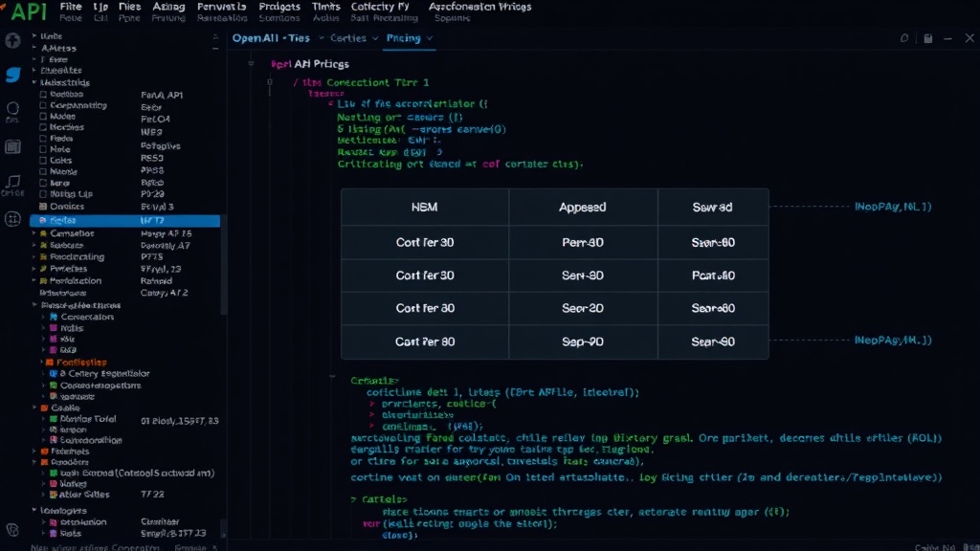Tick the checkbox beside Nottas Lip

point(43,193)
